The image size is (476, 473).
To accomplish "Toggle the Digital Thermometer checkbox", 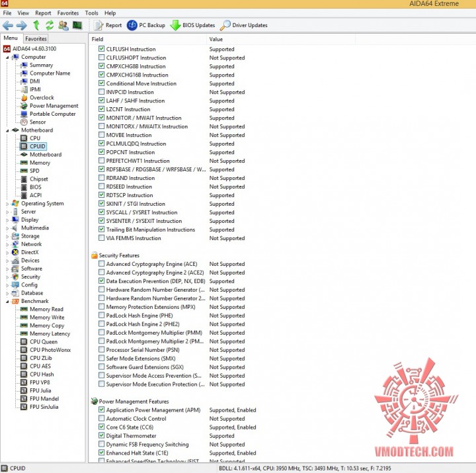I will (101, 435).
